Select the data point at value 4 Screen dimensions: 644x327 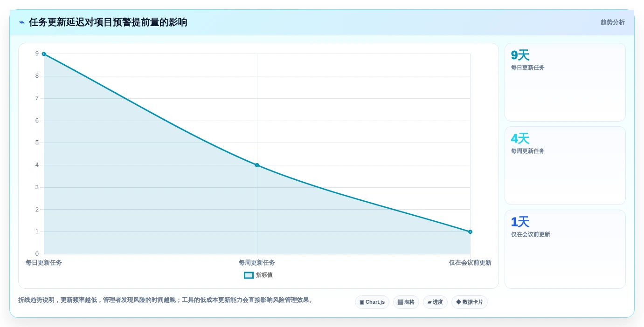point(257,165)
